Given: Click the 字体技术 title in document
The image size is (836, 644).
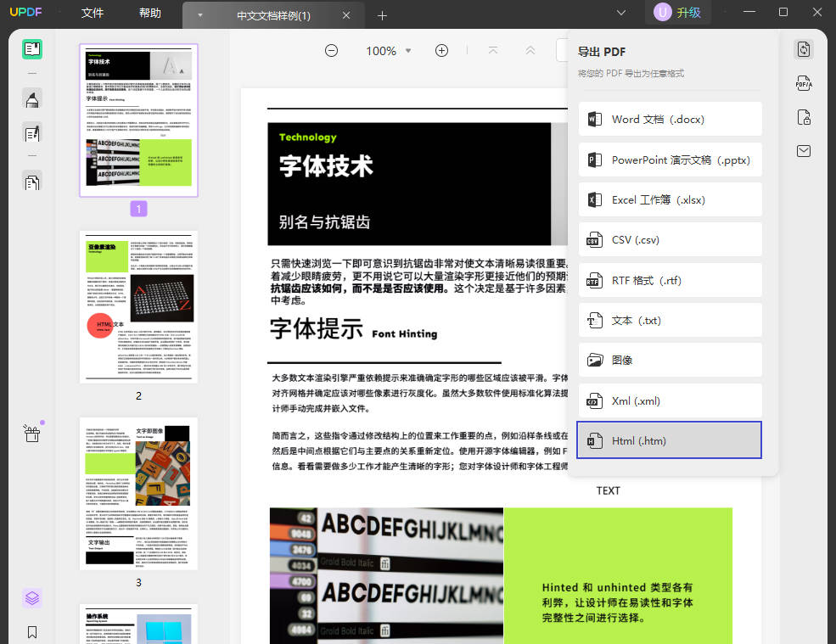Looking at the screenshot, I should (326, 165).
